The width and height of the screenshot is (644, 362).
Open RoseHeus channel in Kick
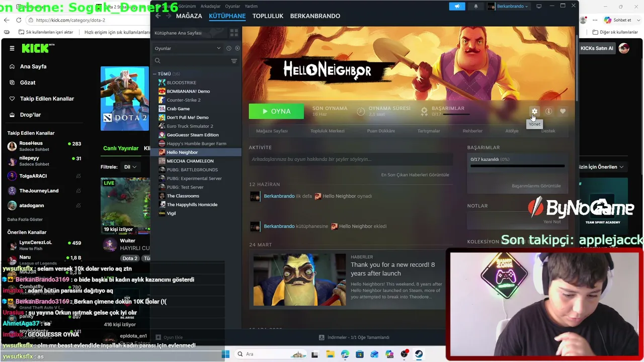pos(44,146)
